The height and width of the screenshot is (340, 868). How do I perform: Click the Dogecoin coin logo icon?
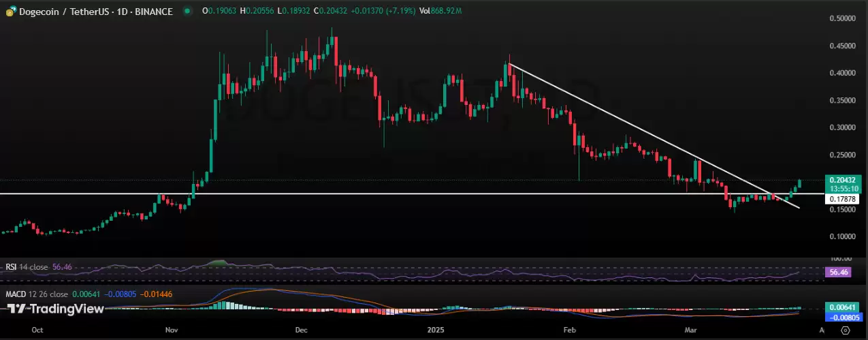(10, 12)
